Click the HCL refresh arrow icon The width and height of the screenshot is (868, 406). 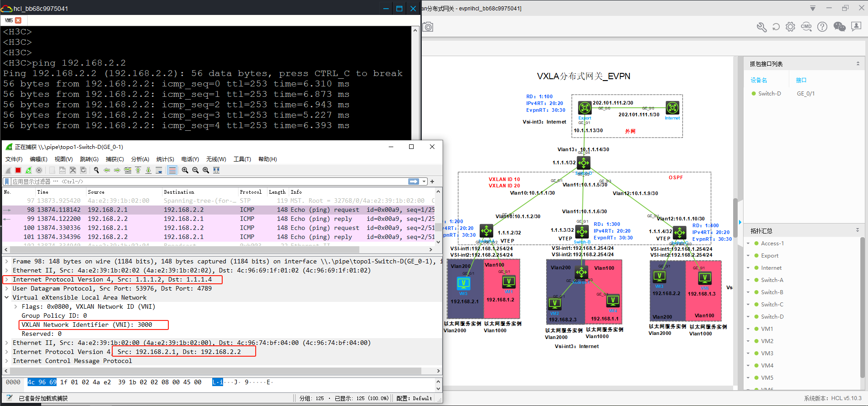click(x=776, y=27)
